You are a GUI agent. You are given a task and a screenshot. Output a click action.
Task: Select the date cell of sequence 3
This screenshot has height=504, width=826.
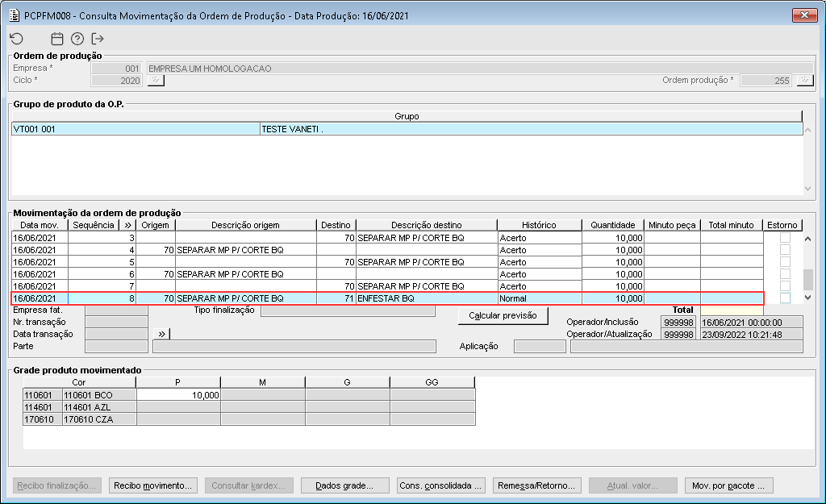tap(40, 238)
